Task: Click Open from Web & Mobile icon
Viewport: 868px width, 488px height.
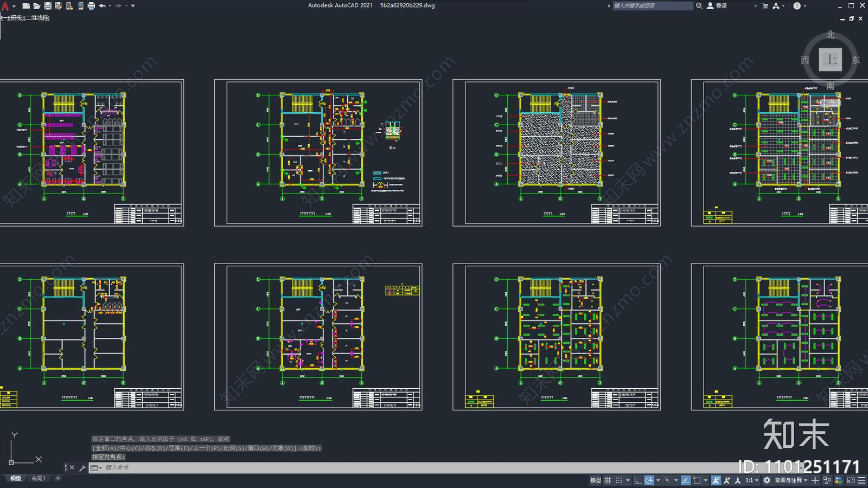Action: [x=69, y=6]
